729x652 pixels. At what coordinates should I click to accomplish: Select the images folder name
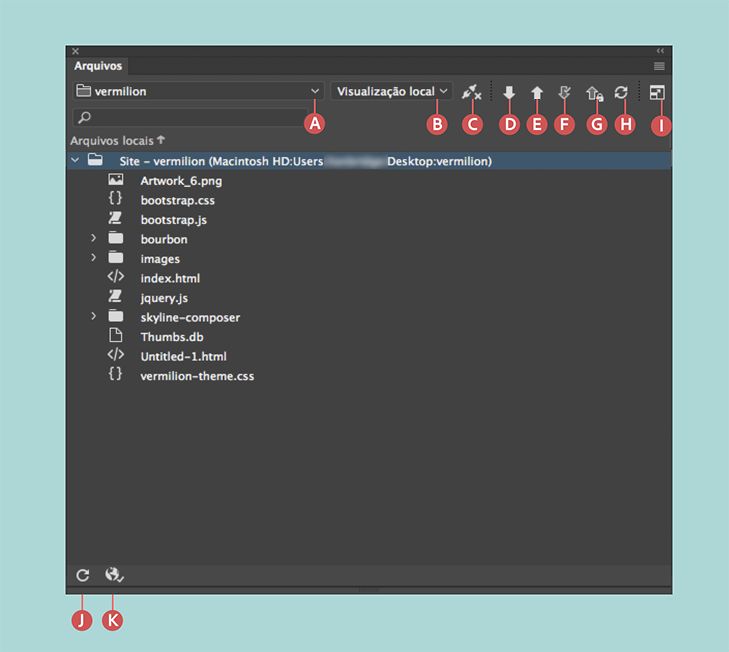pyautogui.click(x=160, y=259)
